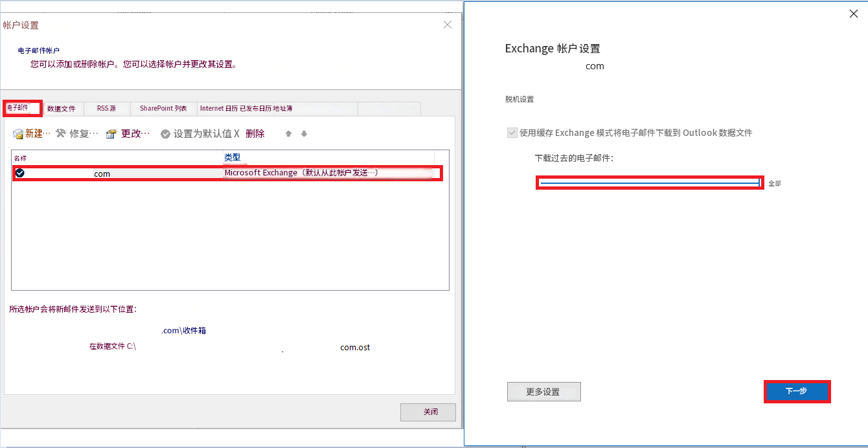Open the 已发布日历 tab
868x448 pixels.
255,108
